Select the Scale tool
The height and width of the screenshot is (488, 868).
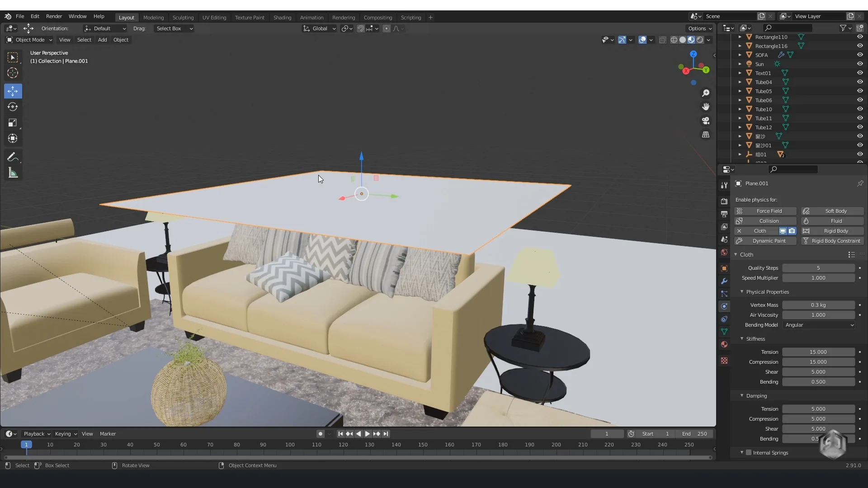point(13,123)
